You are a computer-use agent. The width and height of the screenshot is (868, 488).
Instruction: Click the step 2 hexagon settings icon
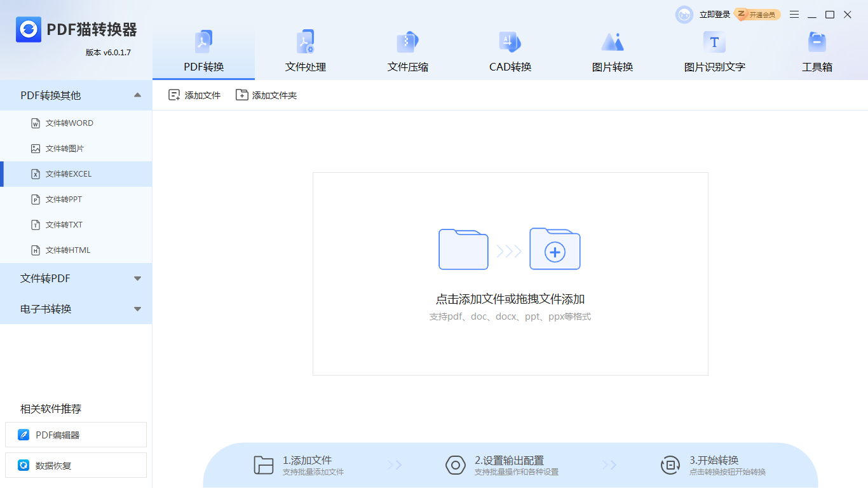(x=456, y=465)
